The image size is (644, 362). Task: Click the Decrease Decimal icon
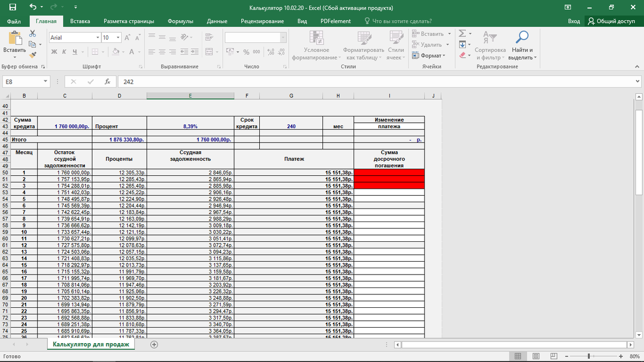[281, 52]
